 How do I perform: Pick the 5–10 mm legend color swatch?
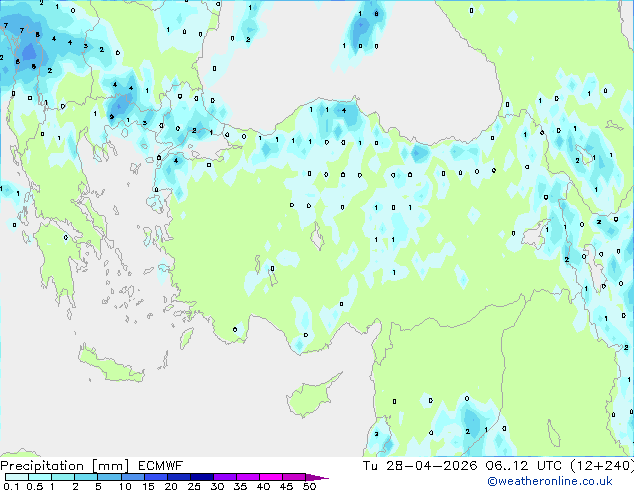point(109,477)
